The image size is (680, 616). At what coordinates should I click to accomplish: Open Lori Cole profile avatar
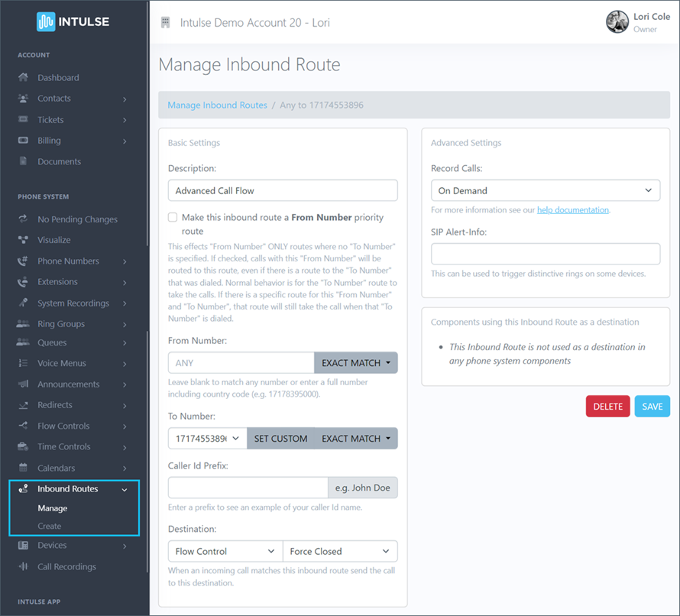[617, 21]
